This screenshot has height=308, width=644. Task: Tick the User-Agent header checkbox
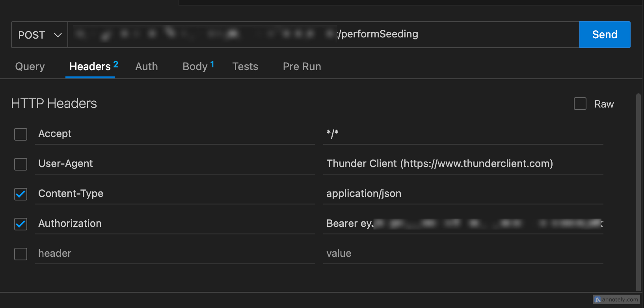21,164
